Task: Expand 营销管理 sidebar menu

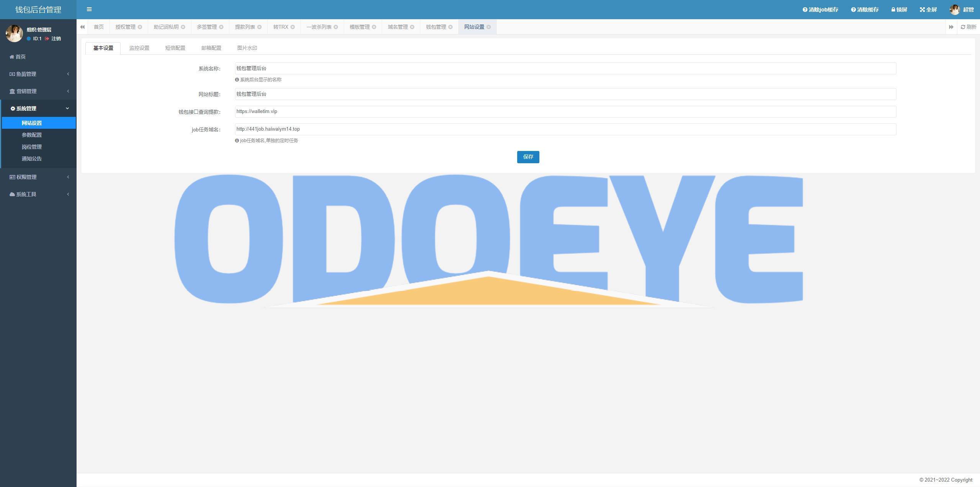Action: (38, 91)
